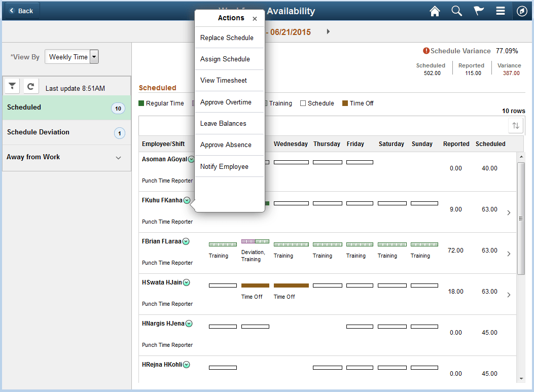Viewport: 534px width, 392px height.
Task: Open notifications with the flag icon
Action: click(x=478, y=11)
